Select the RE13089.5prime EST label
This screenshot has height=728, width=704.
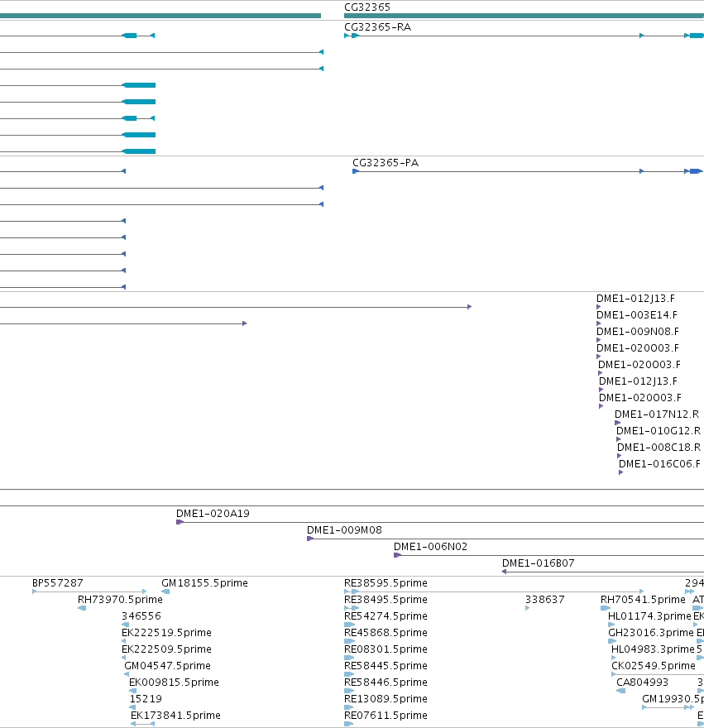click(x=386, y=699)
